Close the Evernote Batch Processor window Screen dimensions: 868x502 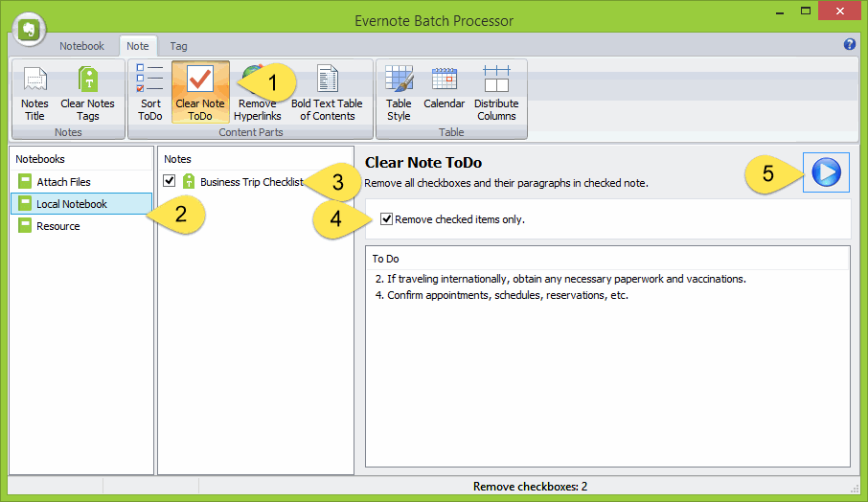click(x=839, y=11)
